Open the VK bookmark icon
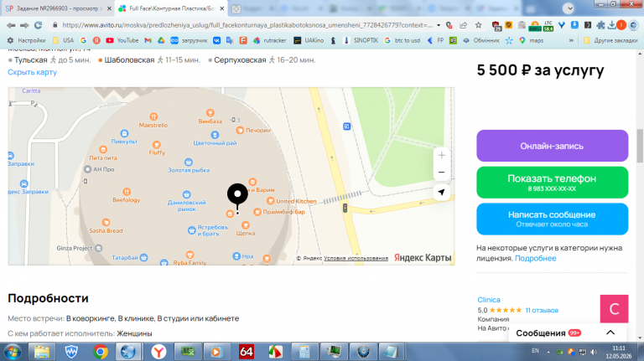 tap(216, 40)
